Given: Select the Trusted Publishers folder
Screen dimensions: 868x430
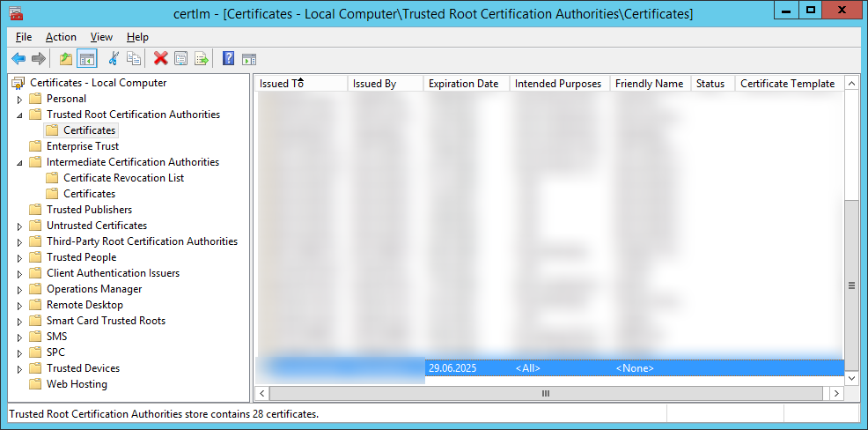Looking at the screenshot, I should point(89,210).
